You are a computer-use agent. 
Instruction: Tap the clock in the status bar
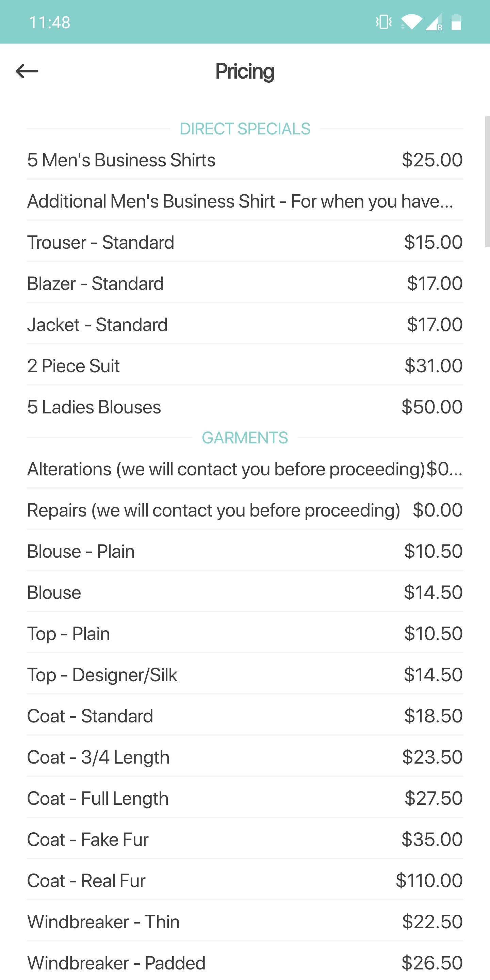coord(49,22)
